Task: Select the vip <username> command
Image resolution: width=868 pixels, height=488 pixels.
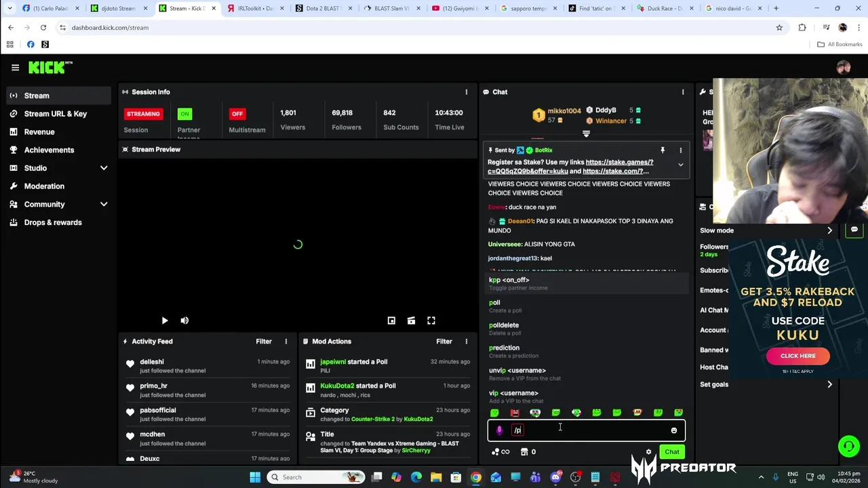Action: point(587,396)
